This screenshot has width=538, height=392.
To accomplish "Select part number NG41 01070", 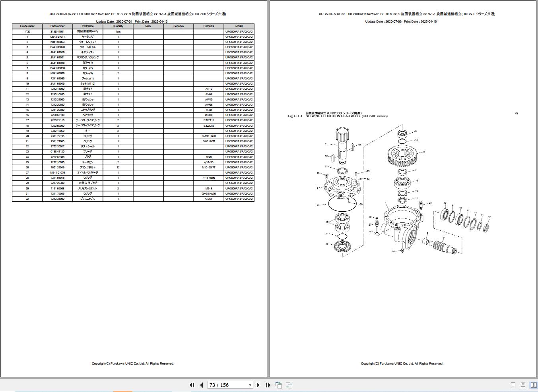I will [x=57, y=173].
